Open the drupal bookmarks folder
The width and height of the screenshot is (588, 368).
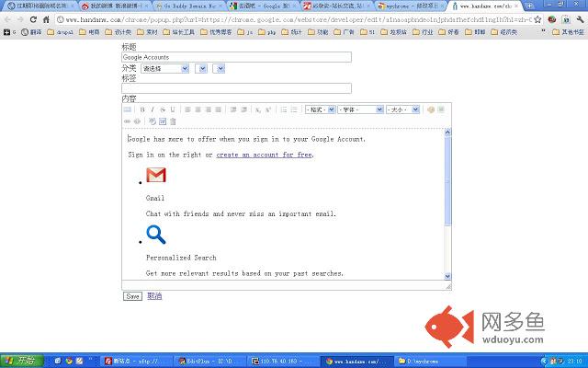pos(61,32)
